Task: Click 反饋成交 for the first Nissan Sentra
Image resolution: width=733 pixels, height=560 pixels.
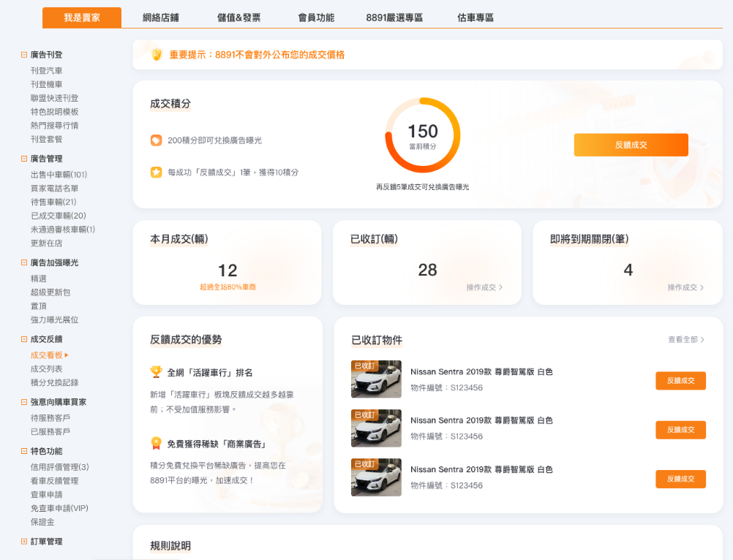Action: point(680,381)
